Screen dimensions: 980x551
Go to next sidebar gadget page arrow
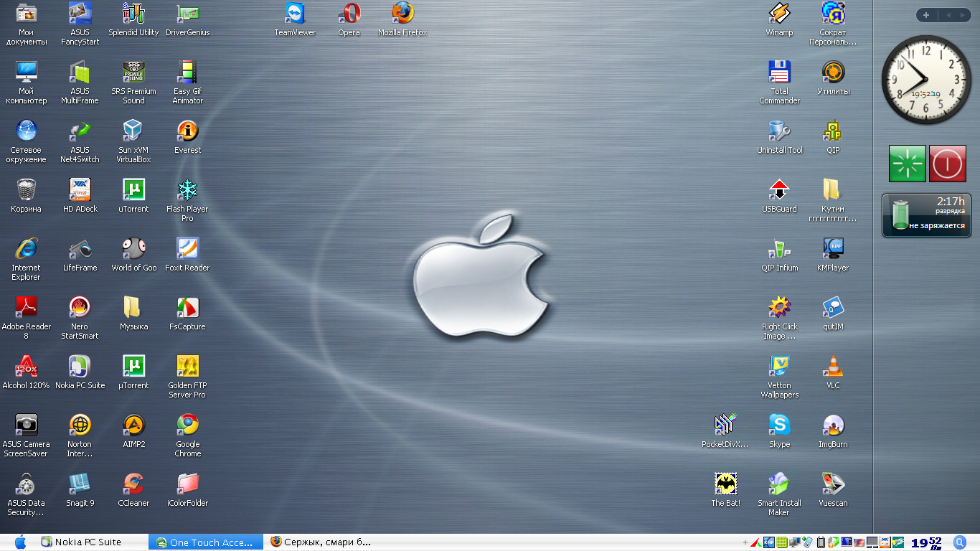tap(963, 15)
